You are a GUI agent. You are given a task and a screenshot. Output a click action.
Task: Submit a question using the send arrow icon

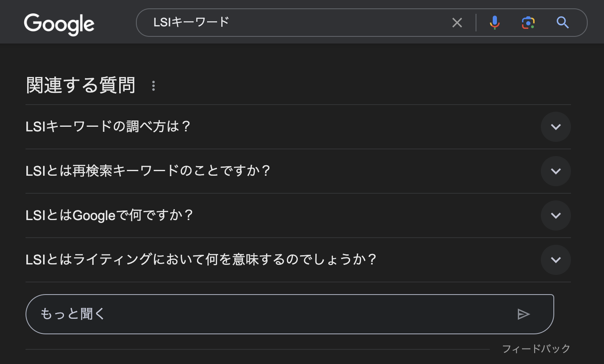[x=524, y=314]
